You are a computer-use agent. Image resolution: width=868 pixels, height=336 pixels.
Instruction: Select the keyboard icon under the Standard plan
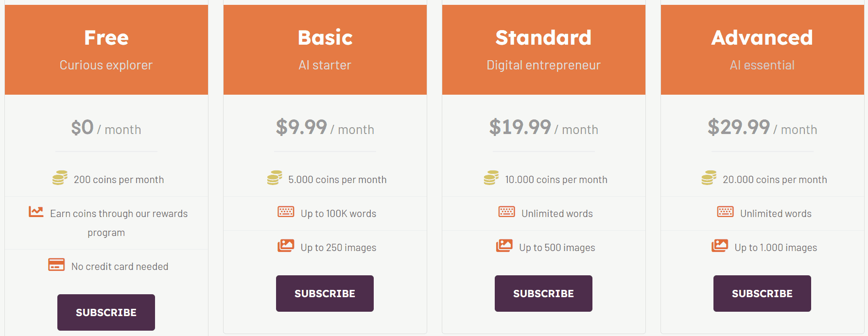pos(506,212)
